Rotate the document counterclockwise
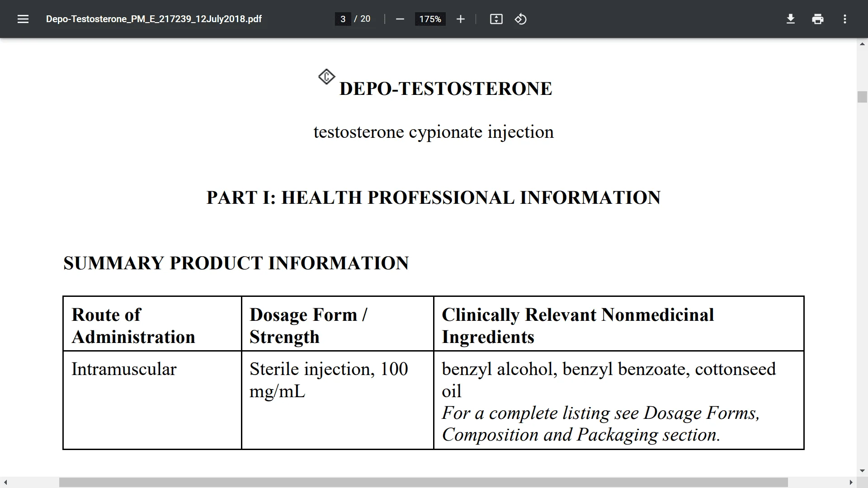 coord(520,19)
